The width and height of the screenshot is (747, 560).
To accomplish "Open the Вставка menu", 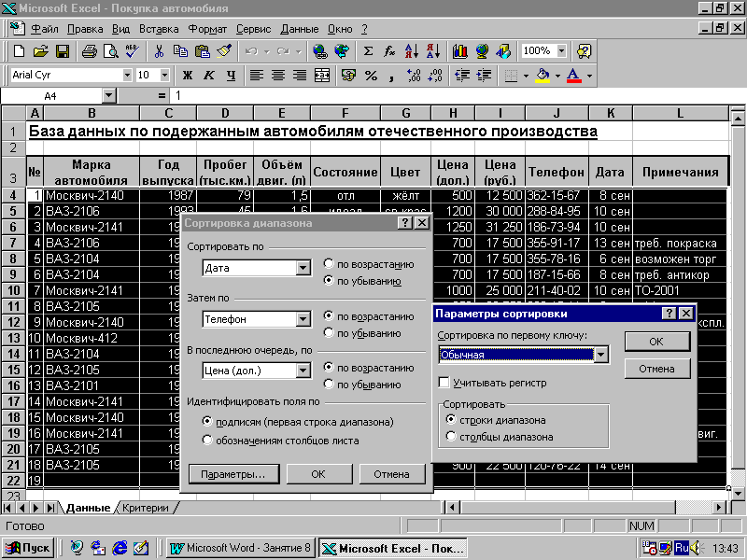I will [x=159, y=29].
